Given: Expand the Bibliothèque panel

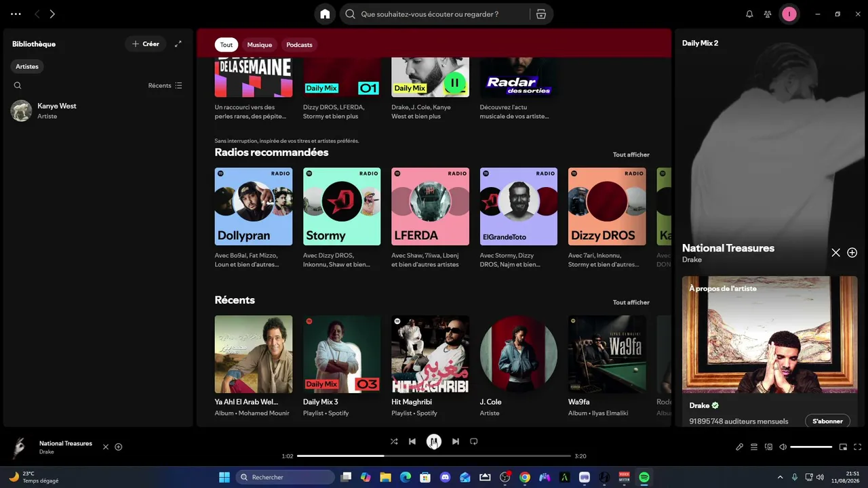Looking at the screenshot, I should tap(178, 44).
